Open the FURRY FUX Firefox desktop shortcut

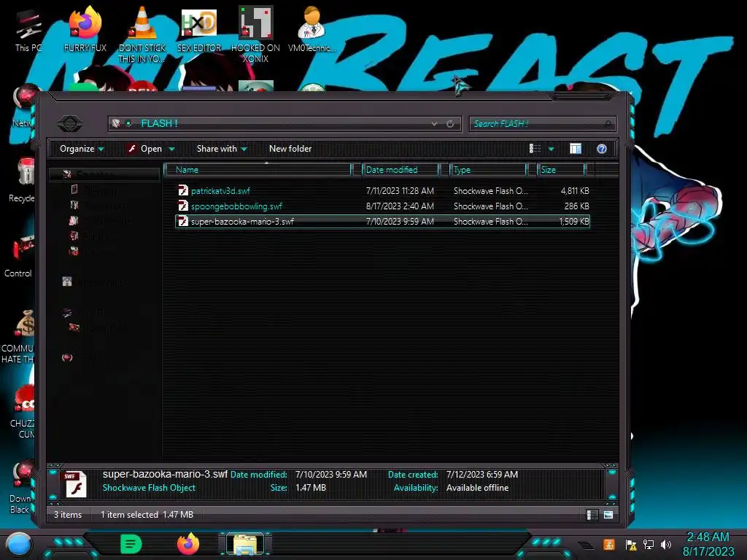pyautogui.click(x=85, y=29)
